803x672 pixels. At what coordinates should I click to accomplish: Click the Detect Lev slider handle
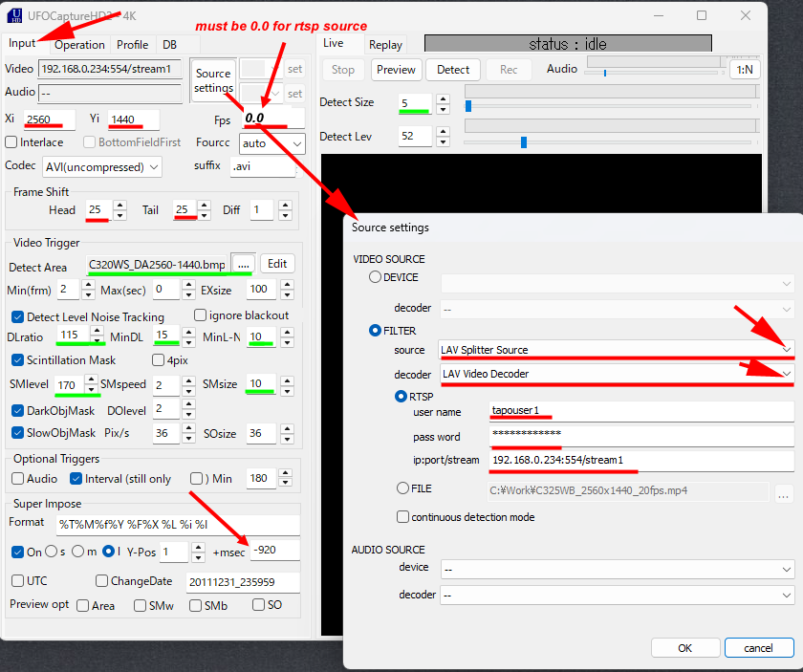524,141
